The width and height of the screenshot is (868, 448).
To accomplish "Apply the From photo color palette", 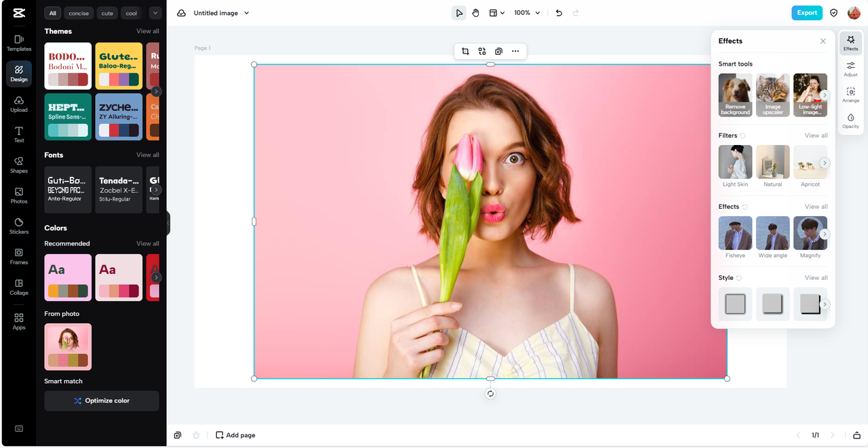I will 68,346.
